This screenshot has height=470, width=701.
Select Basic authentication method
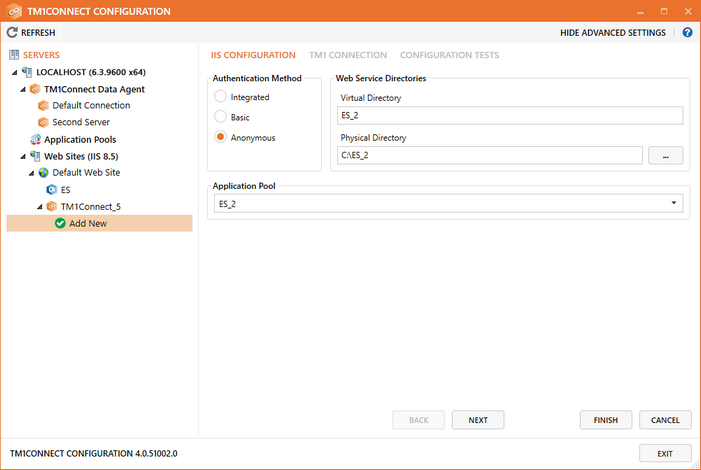tap(220, 116)
